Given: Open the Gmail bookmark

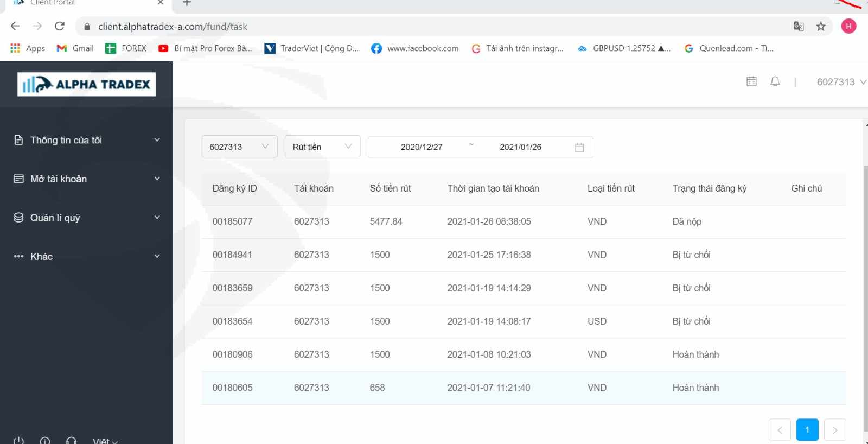Looking at the screenshot, I should 75,48.
